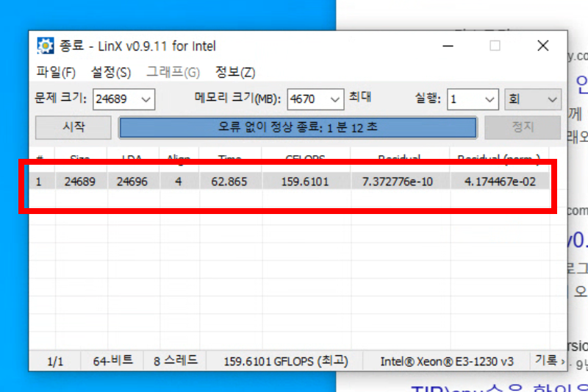Click the Intel Xeon E3-1230 v3 status entry
The image size is (588, 392).
447,362
